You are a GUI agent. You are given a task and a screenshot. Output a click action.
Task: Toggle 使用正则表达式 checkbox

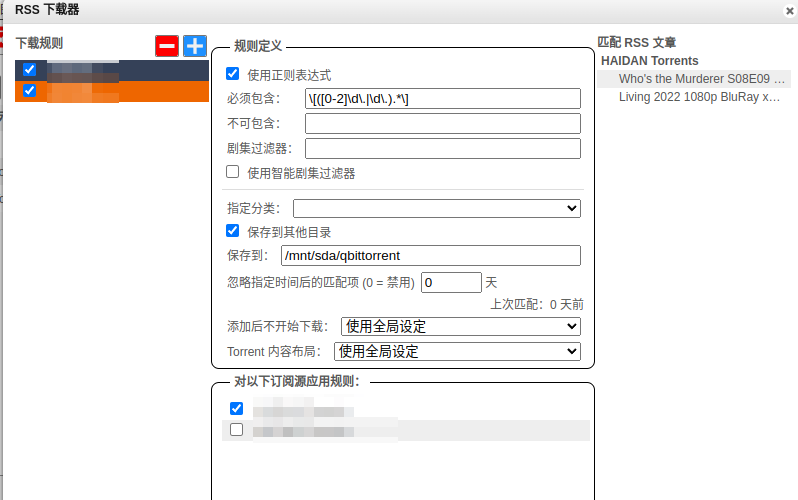point(233,74)
